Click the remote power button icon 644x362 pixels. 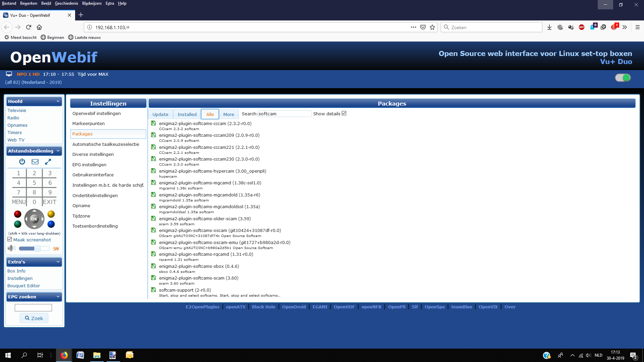22,162
